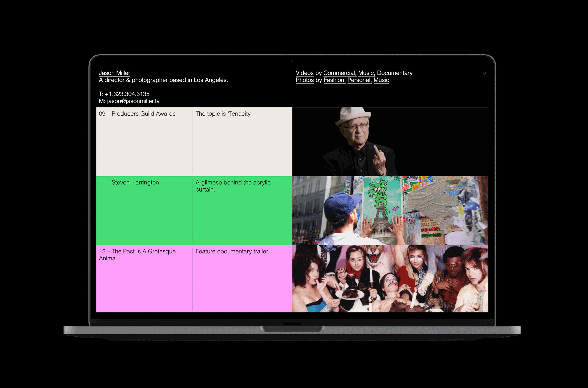Viewport: 588px width, 388px height.
Task: Open The Past Is A Grotesque Animal
Action: [x=143, y=251]
